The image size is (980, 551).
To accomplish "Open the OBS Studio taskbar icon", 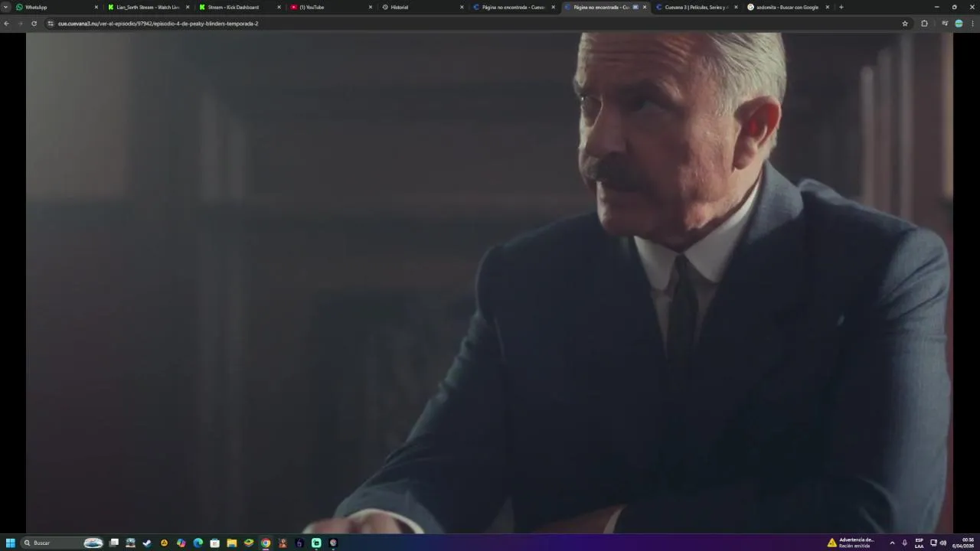I will click(x=333, y=543).
